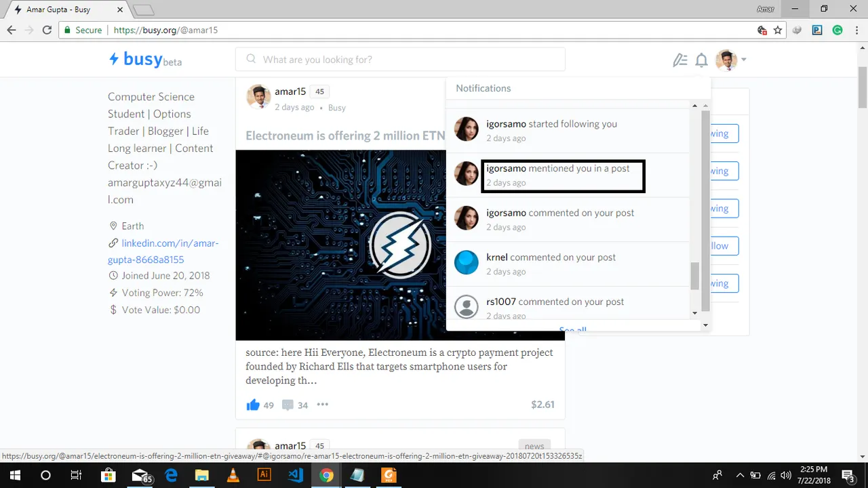Click the notifications list scroll down arrow
This screenshot has width=868, height=488.
[x=694, y=313]
